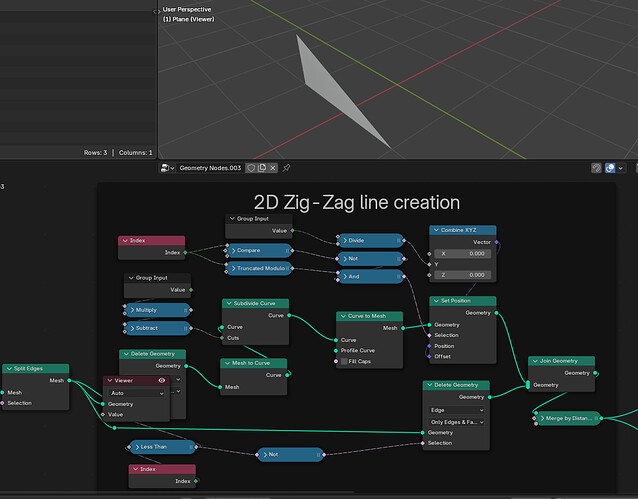Click the Cuts input socket on Subdivide Curve

(222, 338)
